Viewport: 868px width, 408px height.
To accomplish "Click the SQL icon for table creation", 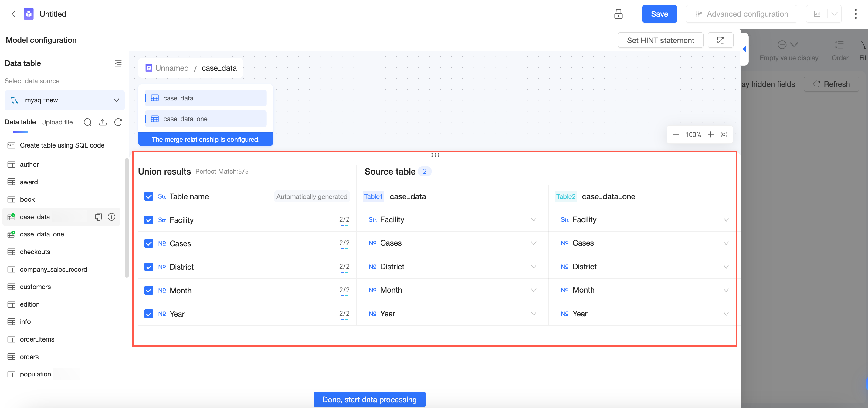I will point(11,145).
